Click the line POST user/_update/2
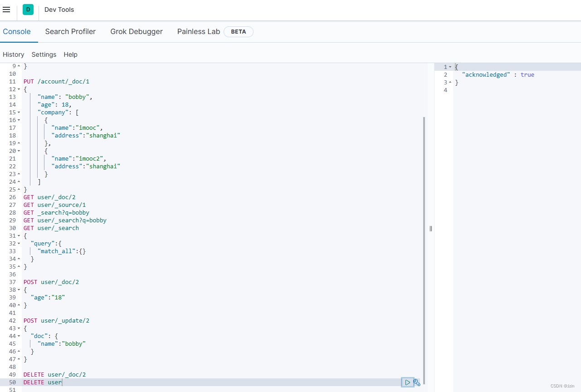Image resolution: width=581 pixels, height=392 pixels. pos(57,321)
